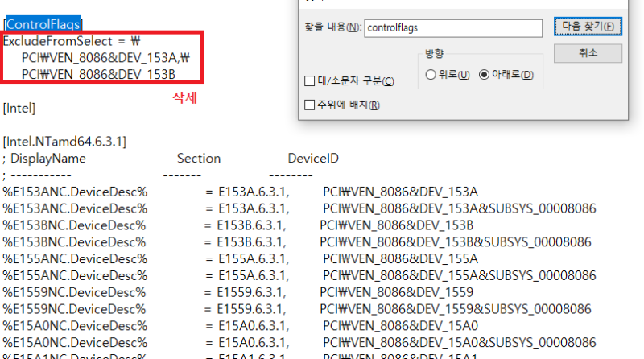Select the 아래로 (Down) direction radio button
The height and width of the screenshot is (359, 644).
click(x=484, y=75)
